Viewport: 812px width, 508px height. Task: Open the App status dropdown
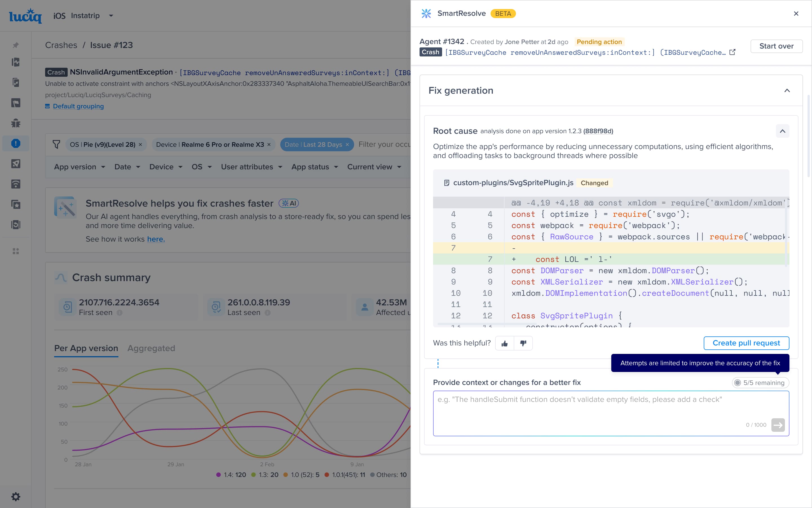(315, 167)
